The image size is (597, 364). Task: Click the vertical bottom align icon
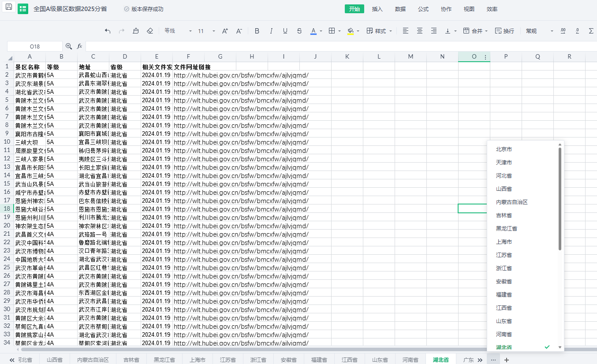[x=448, y=31]
